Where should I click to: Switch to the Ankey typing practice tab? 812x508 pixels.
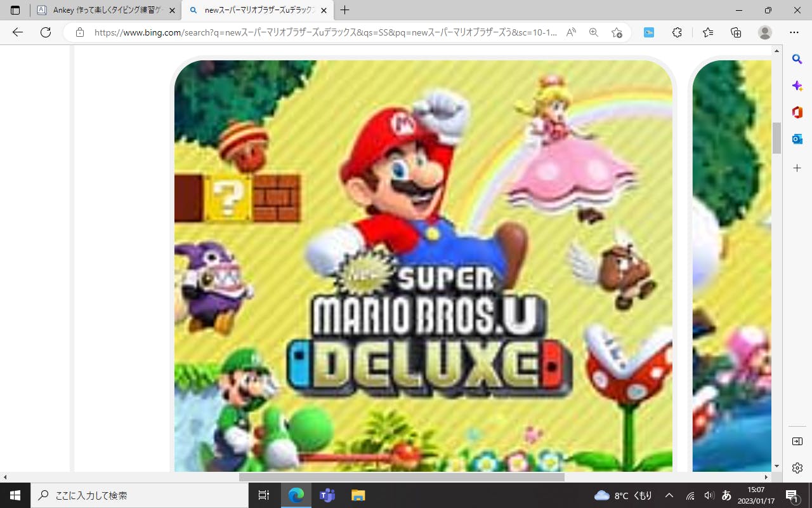point(105,10)
